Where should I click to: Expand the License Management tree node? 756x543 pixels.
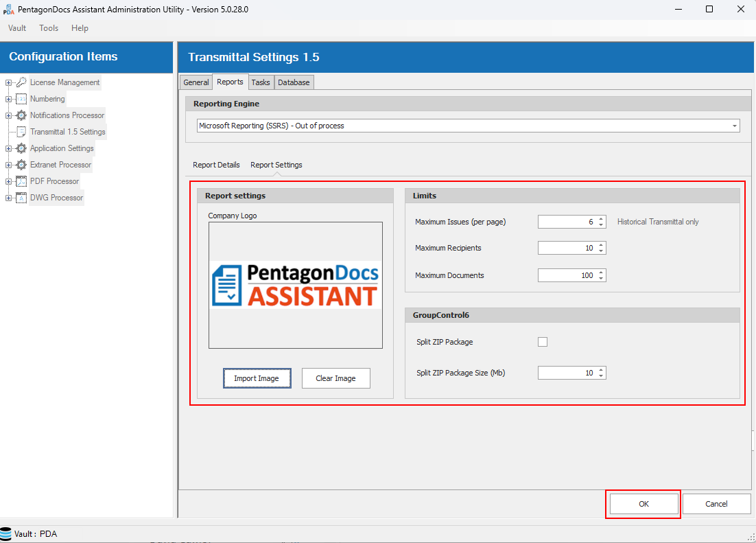(x=8, y=82)
